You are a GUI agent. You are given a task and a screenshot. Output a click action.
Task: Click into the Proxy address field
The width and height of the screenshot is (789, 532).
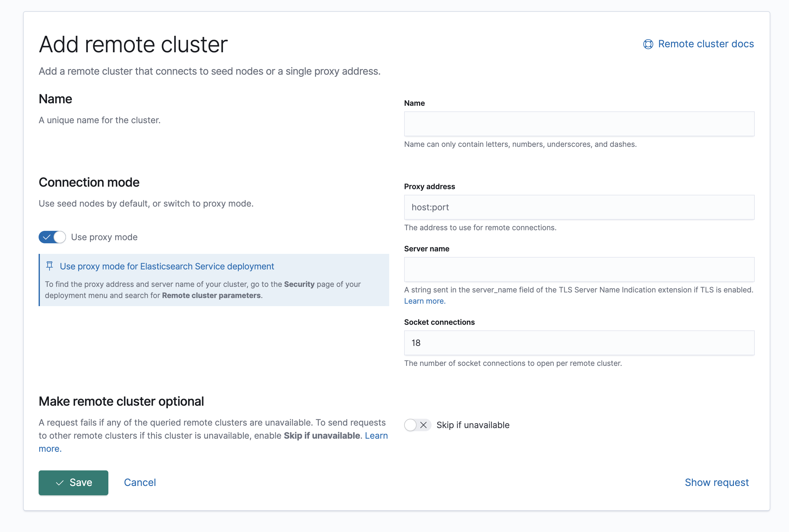coord(579,207)
